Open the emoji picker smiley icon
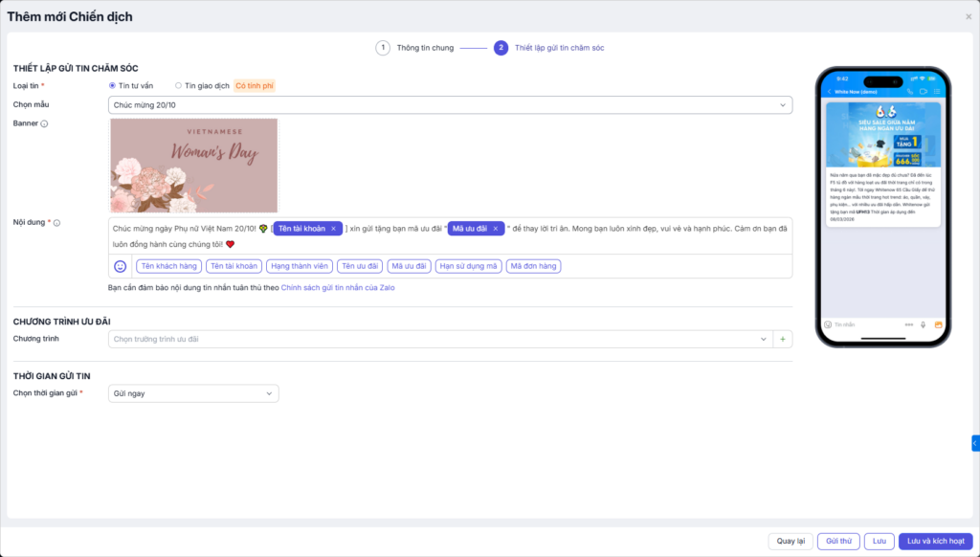 (120, 266)
